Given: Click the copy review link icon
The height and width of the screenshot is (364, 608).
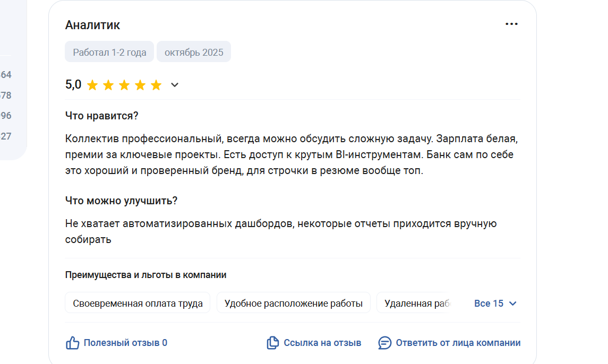Looking at the screenshot, I should coord(272,343).
